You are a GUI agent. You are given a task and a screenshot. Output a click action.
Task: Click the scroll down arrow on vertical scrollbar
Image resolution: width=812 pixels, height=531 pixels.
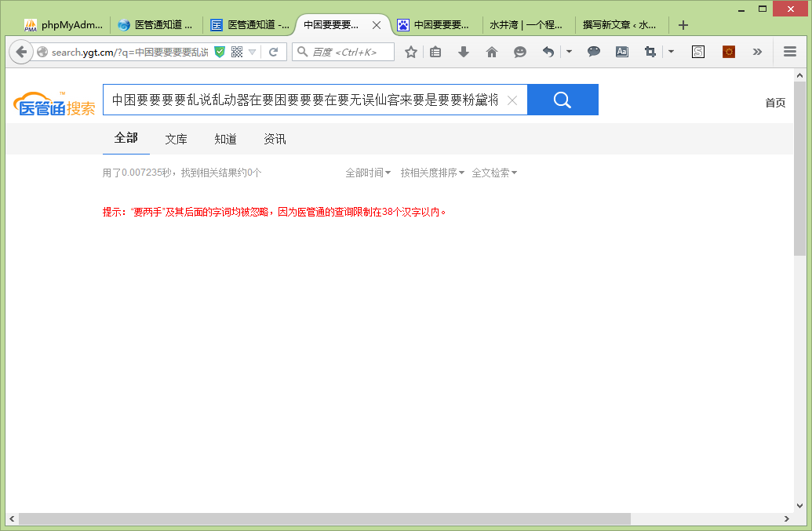pyautogui.click(x=799, y=506)
